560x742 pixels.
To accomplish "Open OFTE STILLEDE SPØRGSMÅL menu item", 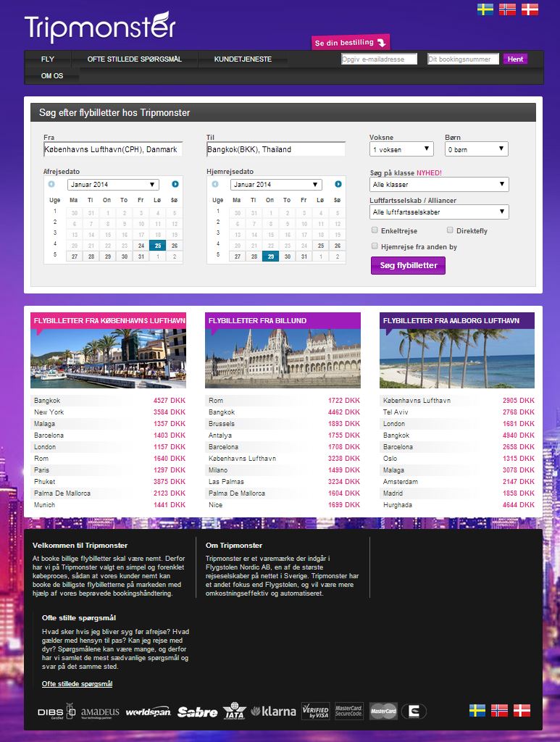I will click(134, 59).
